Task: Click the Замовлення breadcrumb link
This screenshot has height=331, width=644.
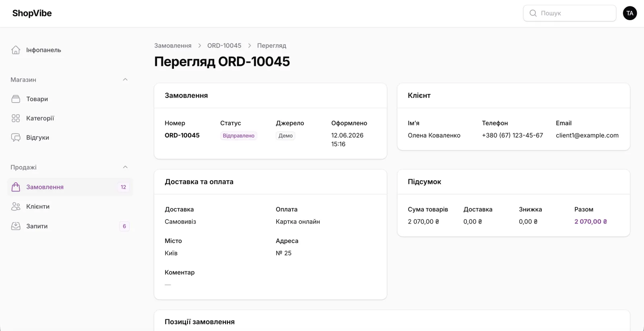Action: tap(173, 45)
